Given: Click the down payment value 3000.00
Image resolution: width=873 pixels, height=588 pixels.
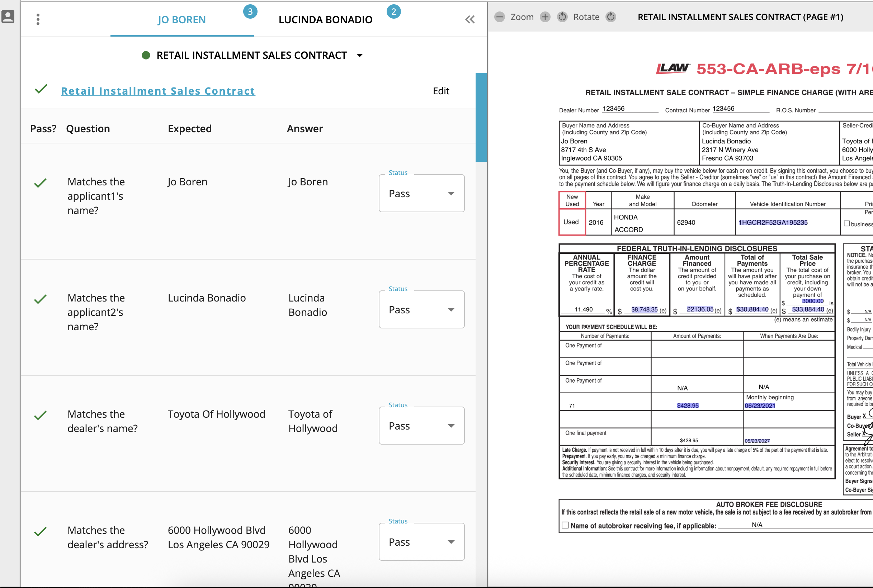Looking at the screenshot, I should click(x=813, y=301).
